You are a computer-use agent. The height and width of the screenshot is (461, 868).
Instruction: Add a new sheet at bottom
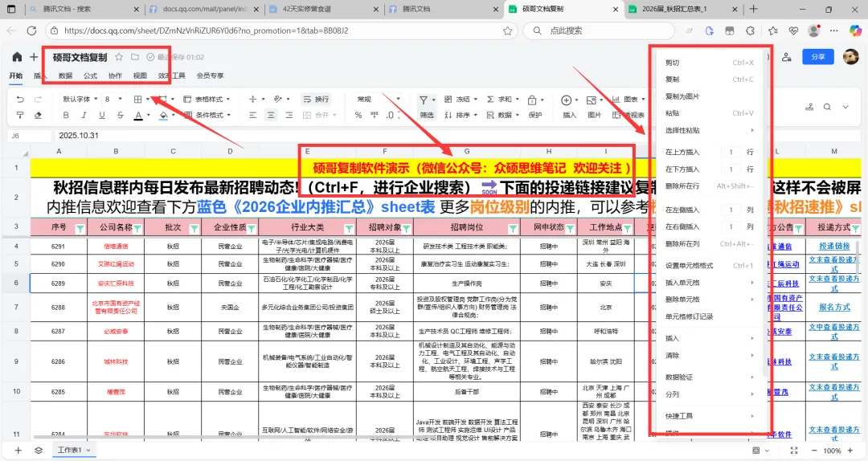coord(18,451)
